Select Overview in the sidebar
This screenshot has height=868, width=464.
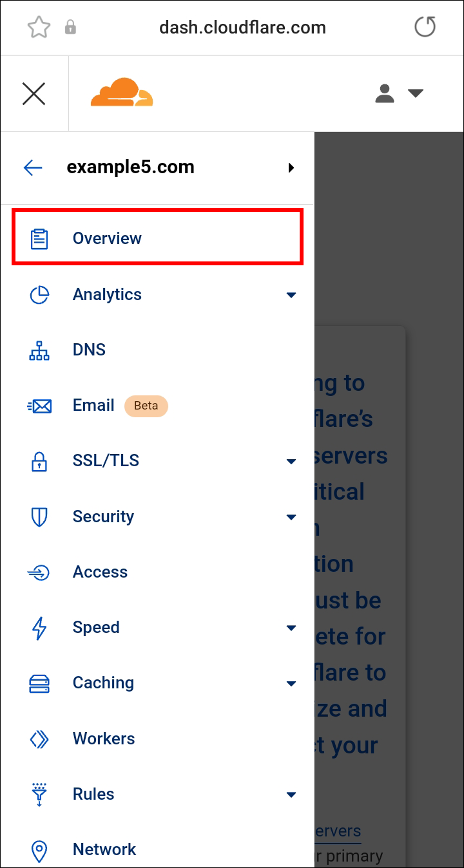click(107, 238)
